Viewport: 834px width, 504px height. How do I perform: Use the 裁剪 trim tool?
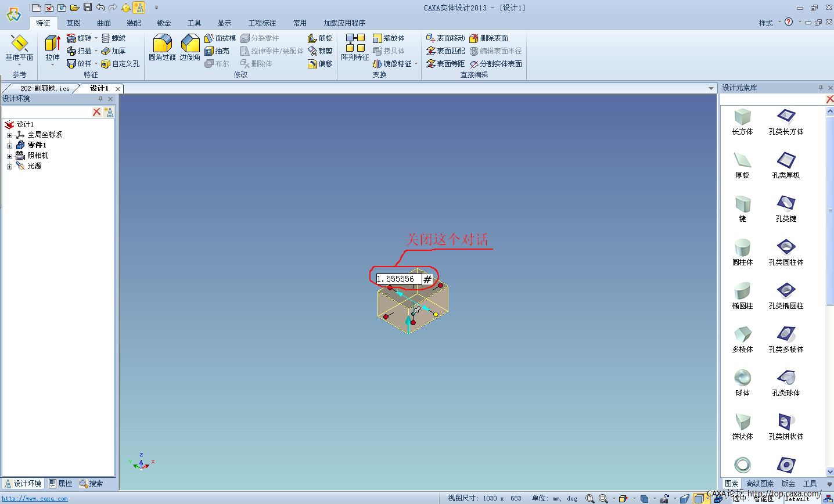[x=320, y=51]
